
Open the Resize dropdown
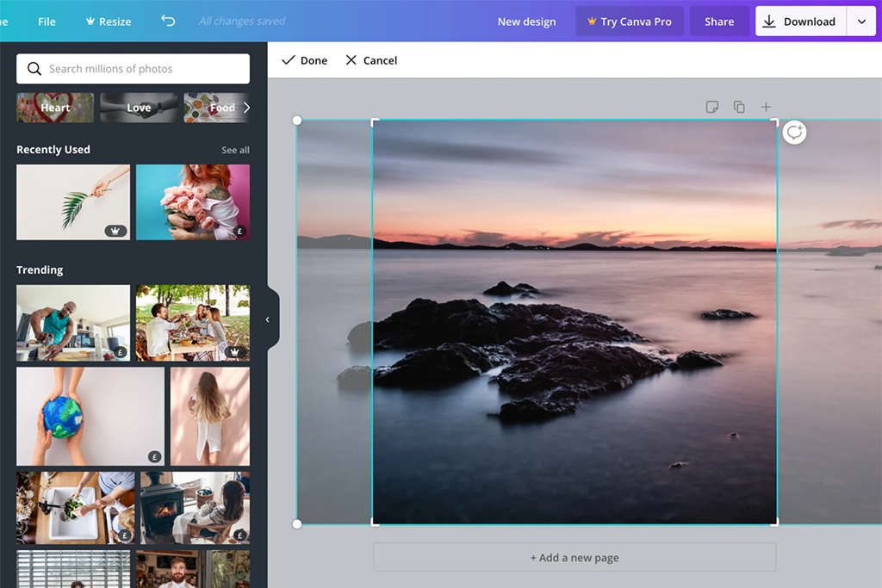[108, 22]
